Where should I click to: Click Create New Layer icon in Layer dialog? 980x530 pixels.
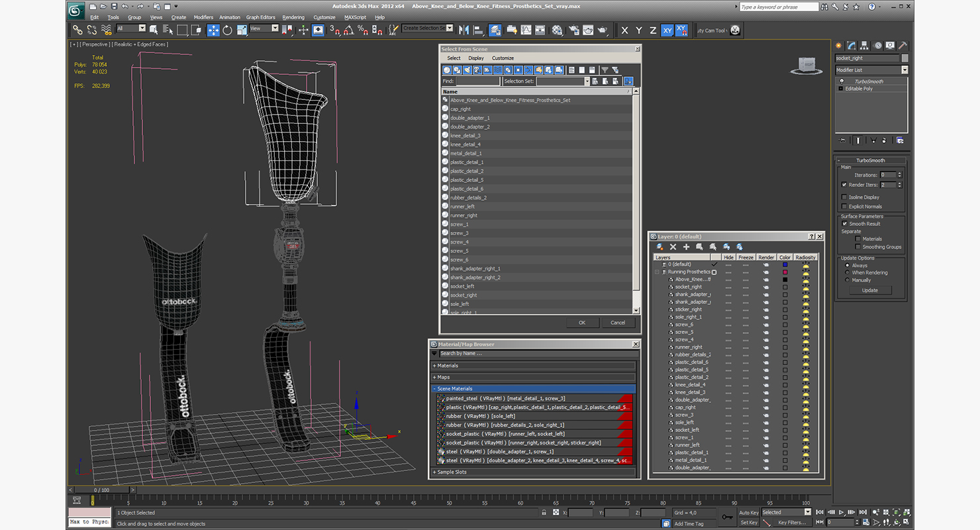click(660, 246)
